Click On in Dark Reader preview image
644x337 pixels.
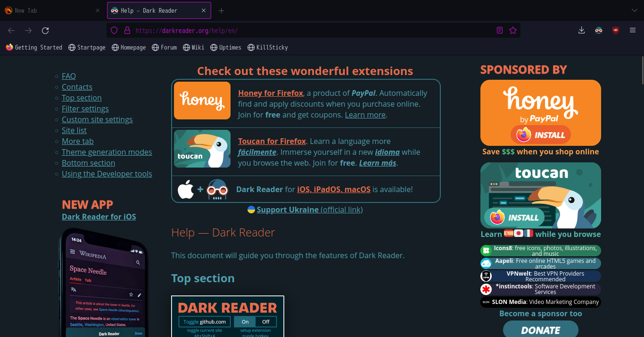[x=245, y=322]
